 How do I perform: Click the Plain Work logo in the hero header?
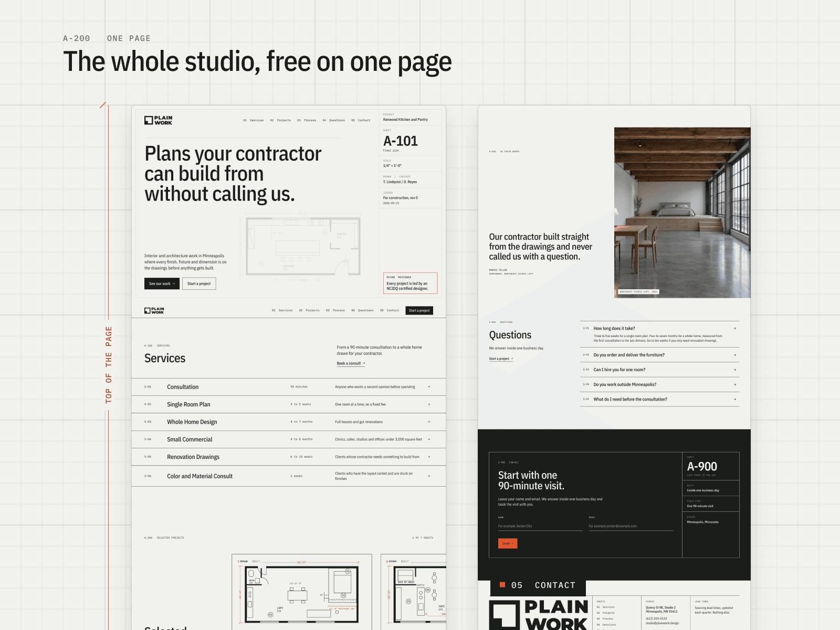pyautogui.click(x=158, y=120)
